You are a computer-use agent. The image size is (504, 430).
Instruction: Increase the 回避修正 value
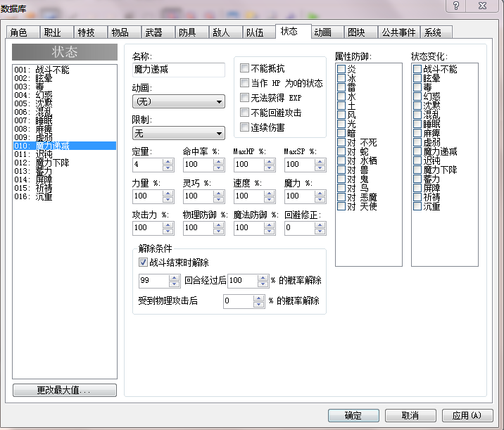point(320,225)
